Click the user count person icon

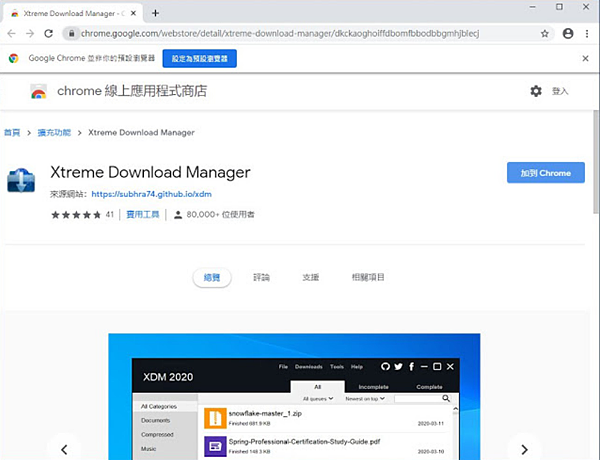(x=178, y=215)
